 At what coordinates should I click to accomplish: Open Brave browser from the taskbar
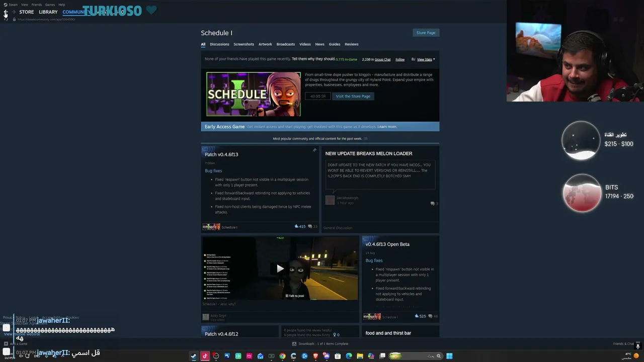(315, 356)
